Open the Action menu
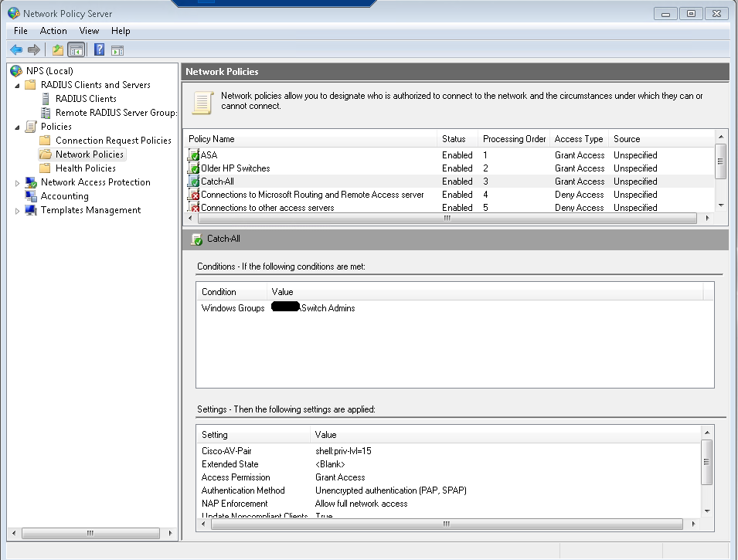Viewport: 738px width, 560px height. 53,31
